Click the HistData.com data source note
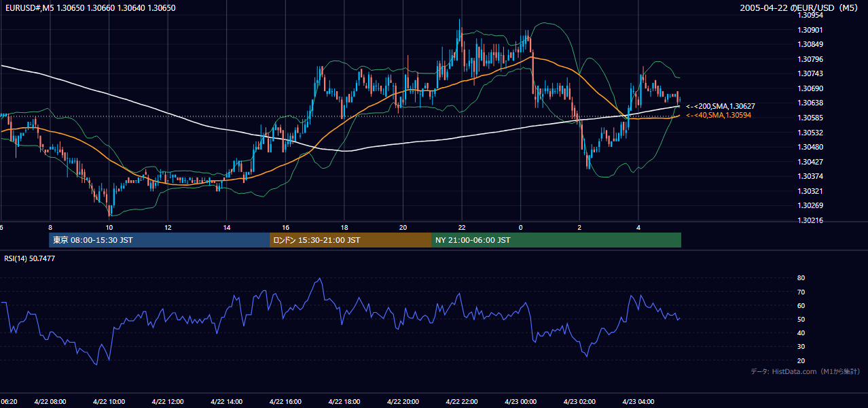Screen dimensions: 868x408 806,371
